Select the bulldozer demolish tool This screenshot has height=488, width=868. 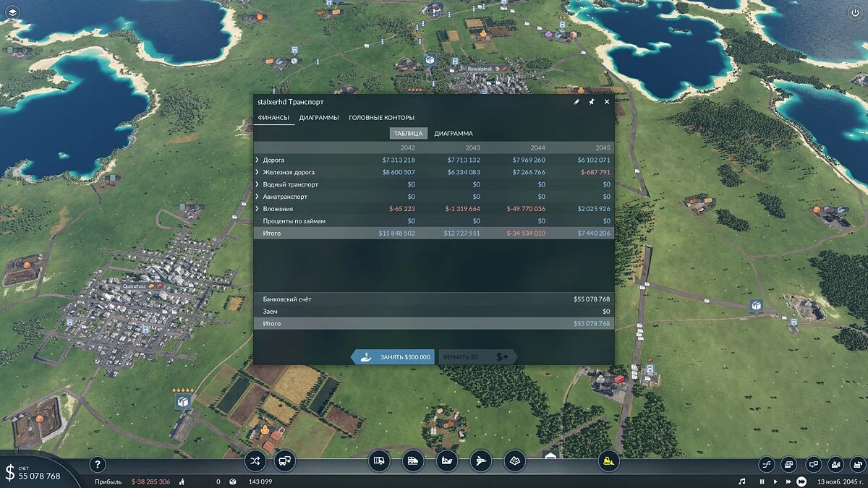(x=608, y=460)
